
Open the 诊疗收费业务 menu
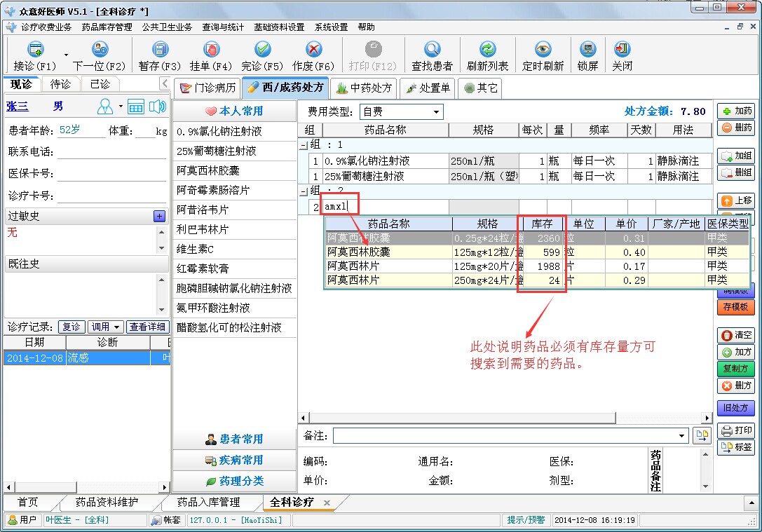46,27
